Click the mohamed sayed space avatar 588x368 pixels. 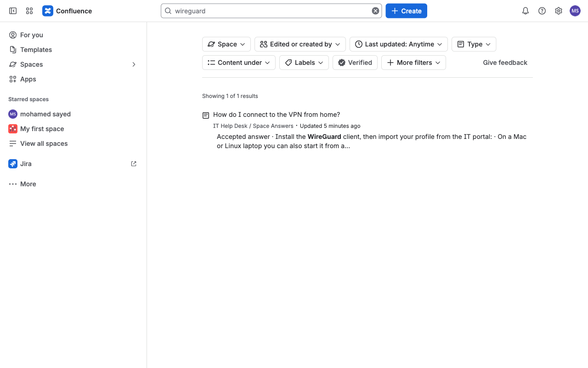coord(13,114)
